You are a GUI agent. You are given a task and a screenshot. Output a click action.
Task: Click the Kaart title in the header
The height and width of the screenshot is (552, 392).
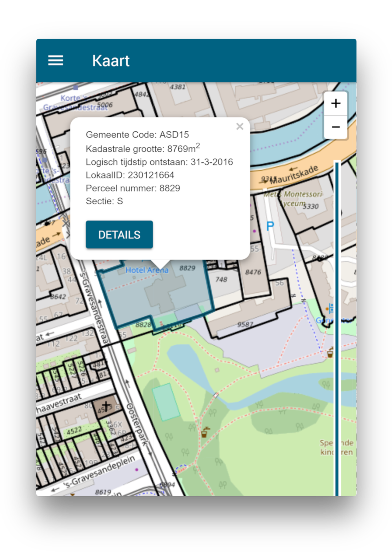point(111,61)
